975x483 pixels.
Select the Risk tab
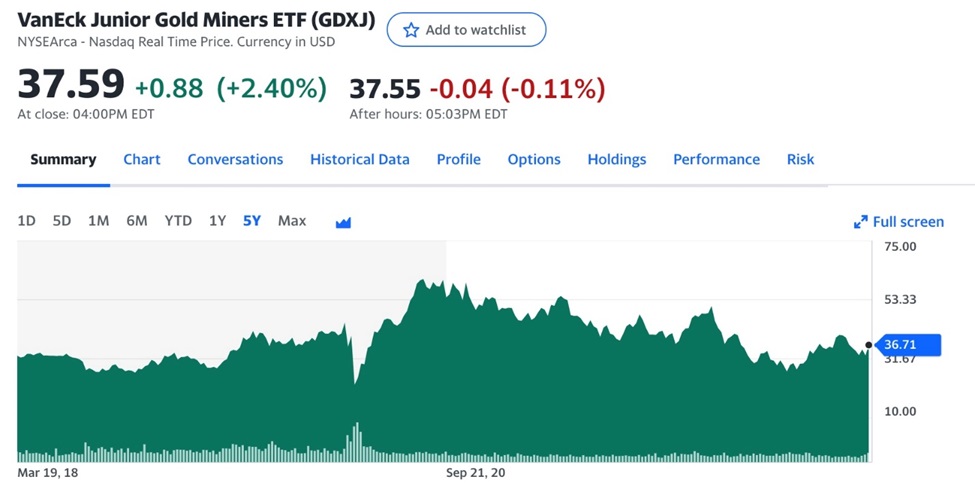coord(801,159)
